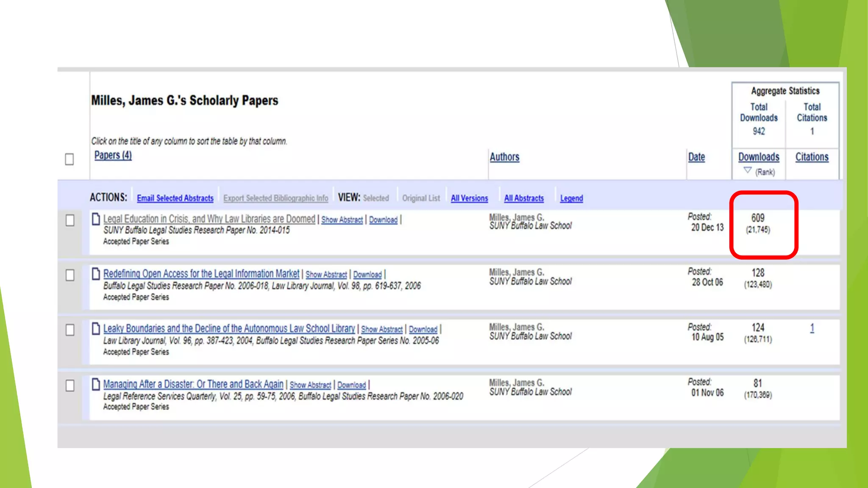Viewport: 868px width, 488px height.
Task: Show Abstract for Leaky Boundaries paper
Action: (381, 330)
